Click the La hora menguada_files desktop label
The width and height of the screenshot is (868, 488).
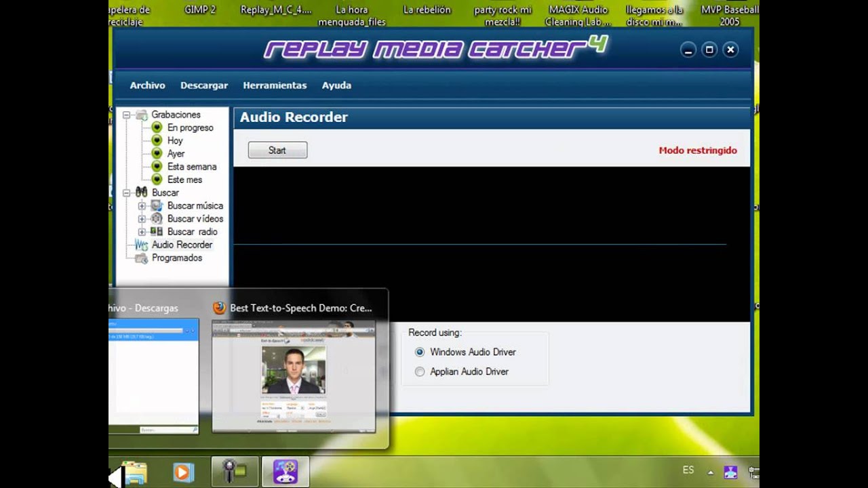pyautogui.click(x=351, y=16)
